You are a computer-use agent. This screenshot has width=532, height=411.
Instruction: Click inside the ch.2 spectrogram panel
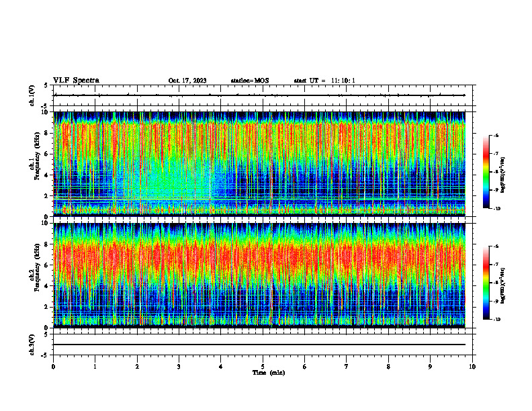tap(259, 275)
